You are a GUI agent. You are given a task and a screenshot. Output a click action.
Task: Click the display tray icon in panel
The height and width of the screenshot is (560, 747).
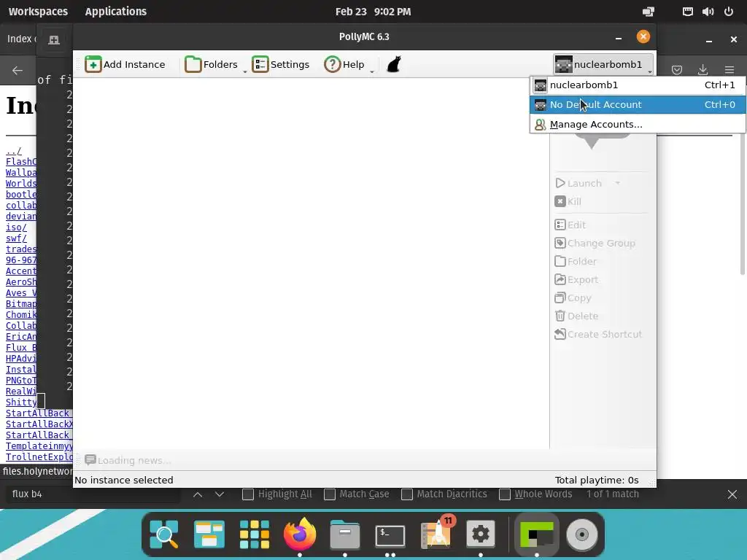(649, 12)
